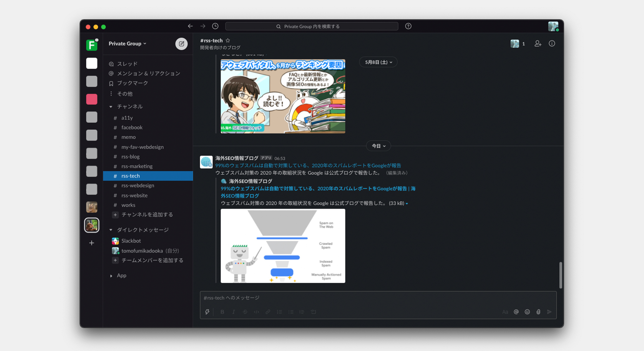The width and height of the screenshot is (644, 351).
Task: Go back with the left arrow
Action: point(190,26)
